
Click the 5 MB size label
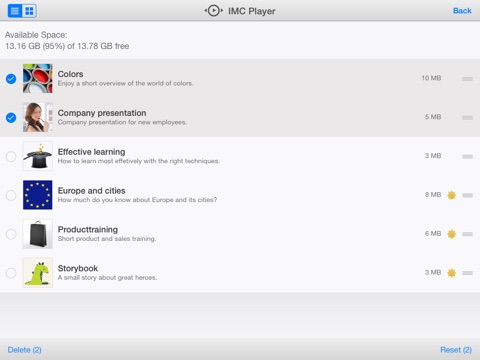coord(433,117)
